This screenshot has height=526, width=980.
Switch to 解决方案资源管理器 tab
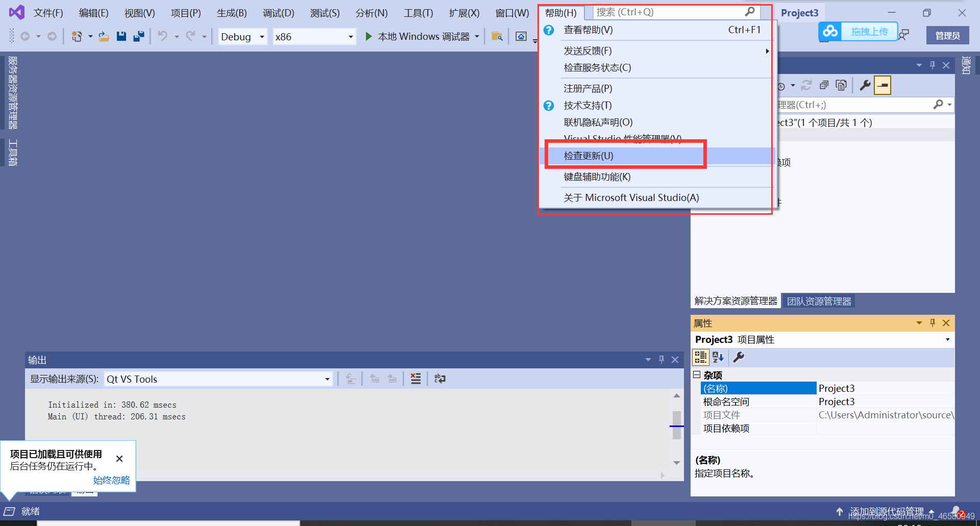click(x=736, y=301)
